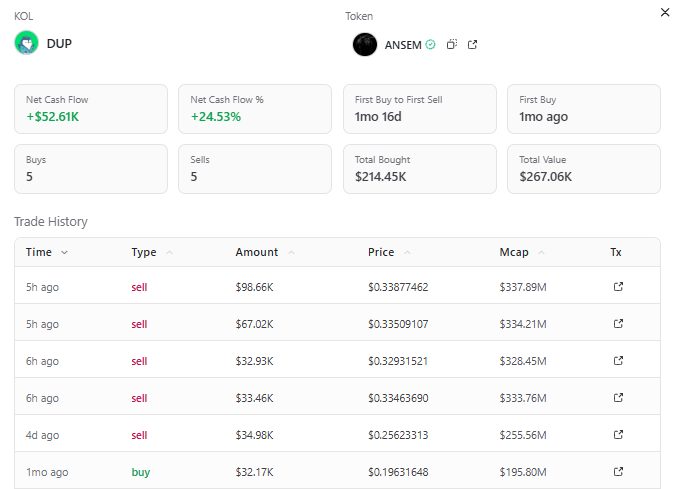Click the First Buy 1mo ago value
This screenshot has width=679, height=489.
pos(543,117)
